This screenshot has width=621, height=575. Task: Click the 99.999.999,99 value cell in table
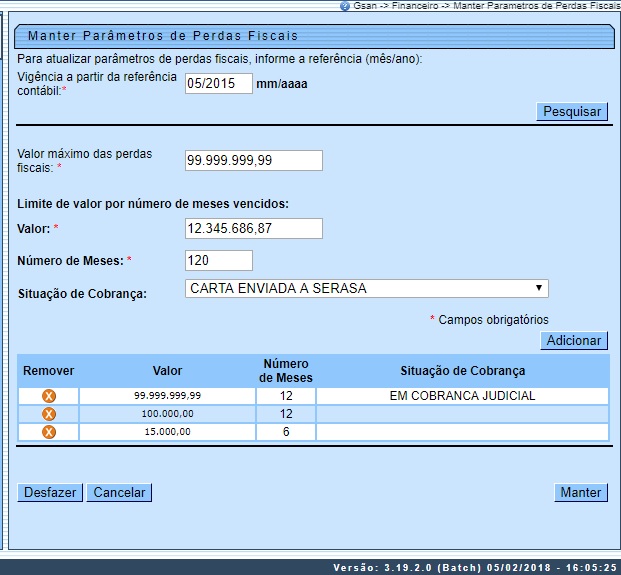167,396
